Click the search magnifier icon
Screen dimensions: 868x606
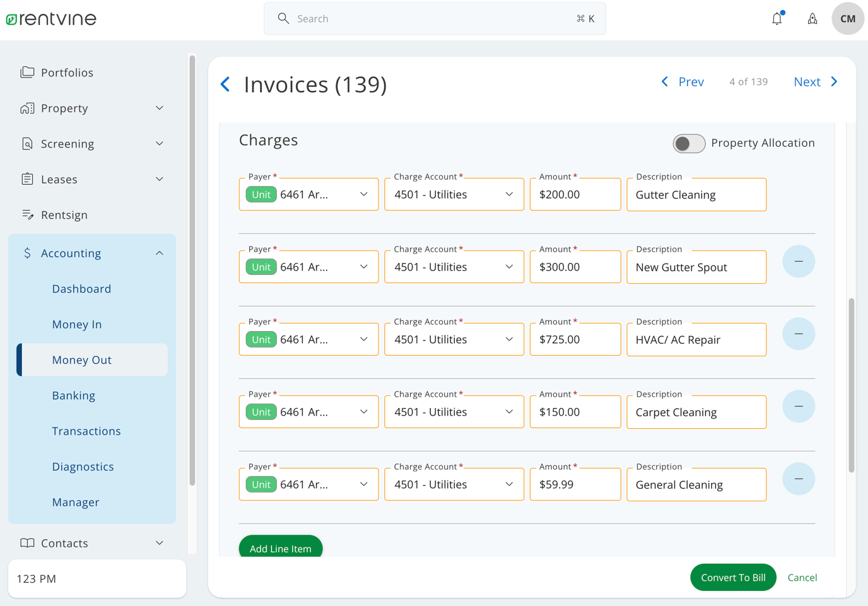click(x=283, y=18)
